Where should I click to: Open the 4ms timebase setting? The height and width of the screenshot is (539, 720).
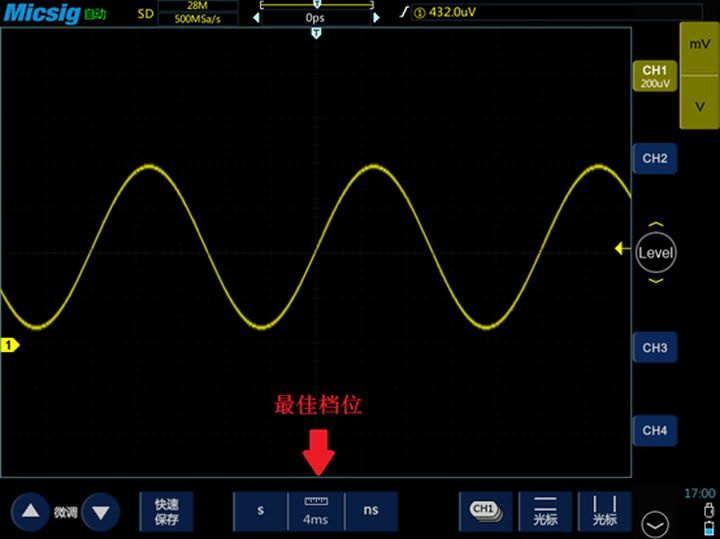(315, 511)
